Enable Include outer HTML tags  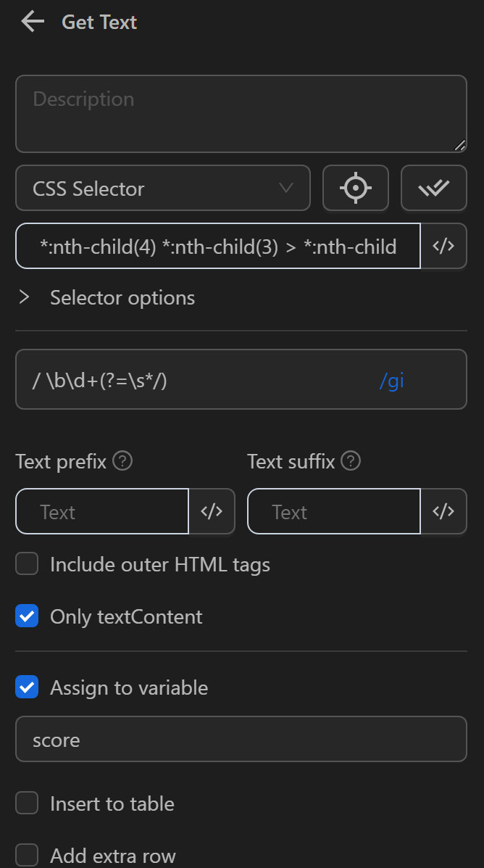point(27,563)
